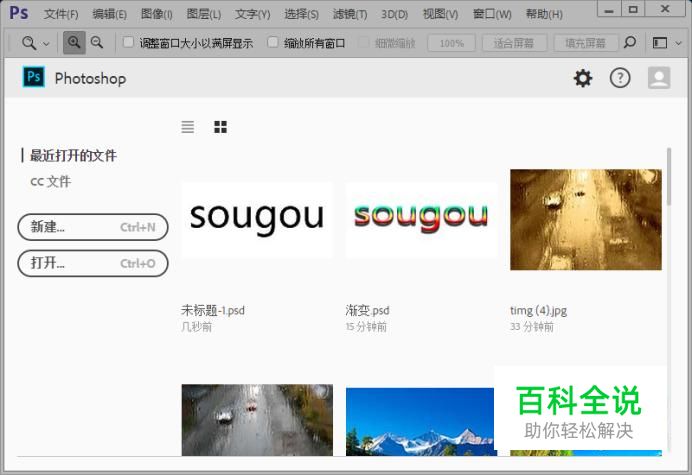692x475 pixels.
Task: Open the rainy road car thumbnail
Action: coord(257,420)
